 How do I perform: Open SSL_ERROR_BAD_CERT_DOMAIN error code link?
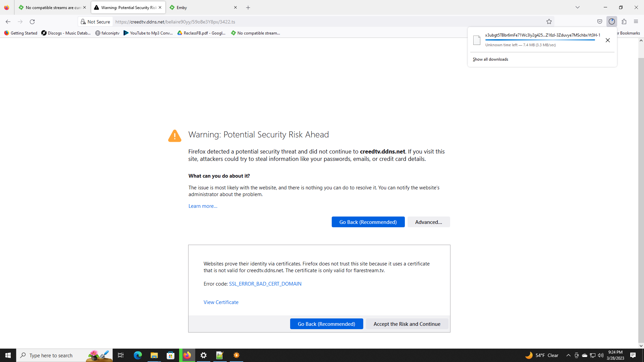(x=265, y=284)
